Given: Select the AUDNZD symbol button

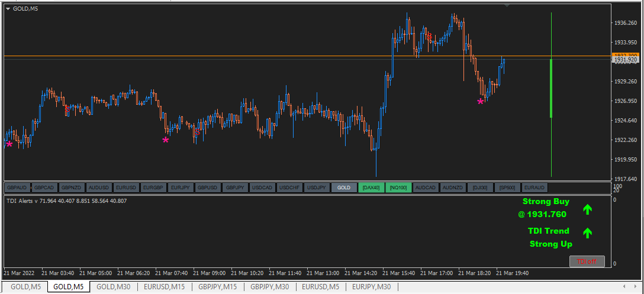Looking at the screenshot, I should coord(453,188).
